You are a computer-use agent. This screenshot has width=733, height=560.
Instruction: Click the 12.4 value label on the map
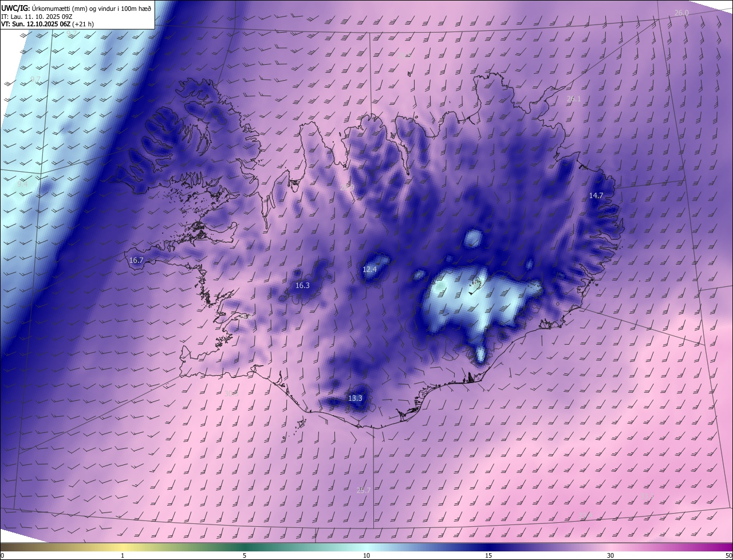[x=370, y=269]
